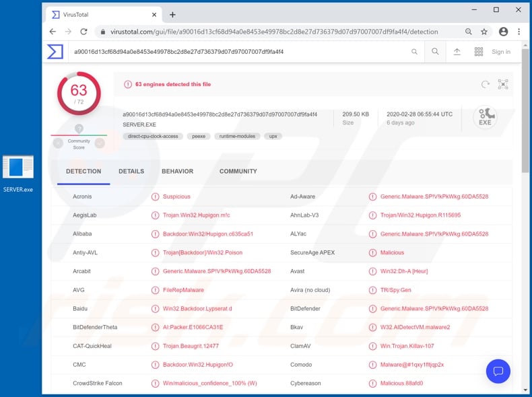The width and height of the screenshot is (532, 397).
Task: Vote up on community score
Action: click(100, 142)
